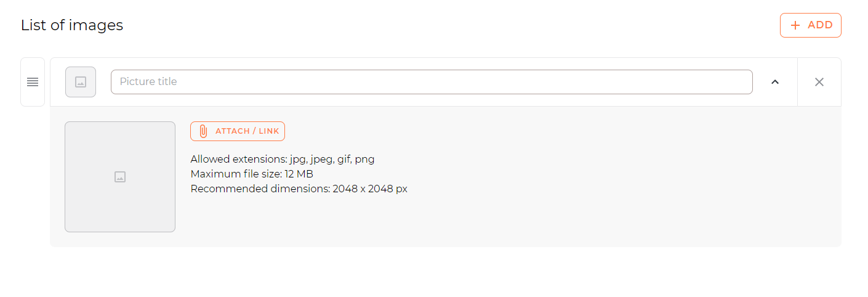Click the ADD label text
The image size is (868, 297).
pyautogui.click(x=820, y=25)
